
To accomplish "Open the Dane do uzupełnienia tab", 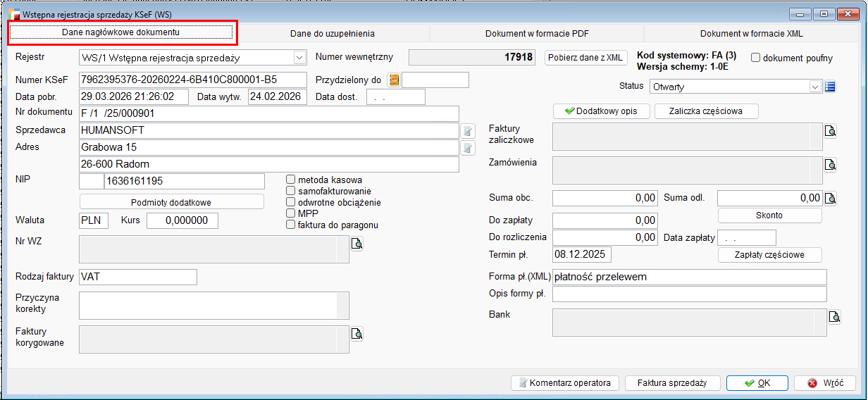I will click(x=333, y=33).
